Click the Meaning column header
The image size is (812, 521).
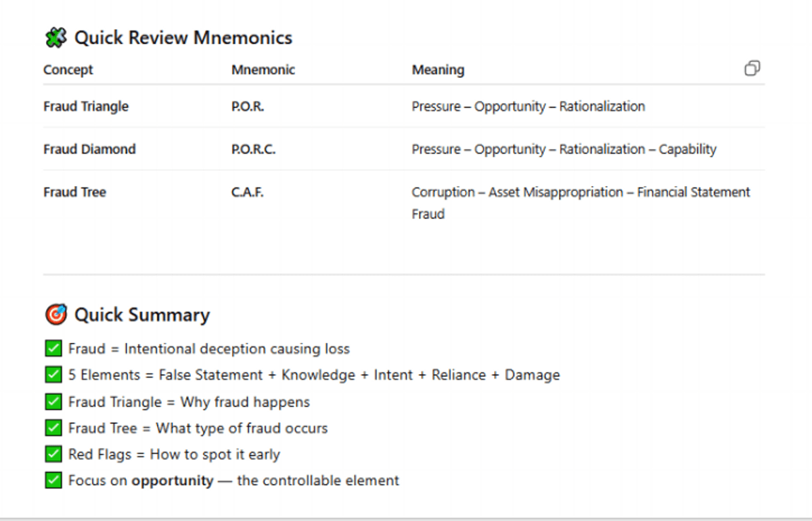[x=438, y=70]
